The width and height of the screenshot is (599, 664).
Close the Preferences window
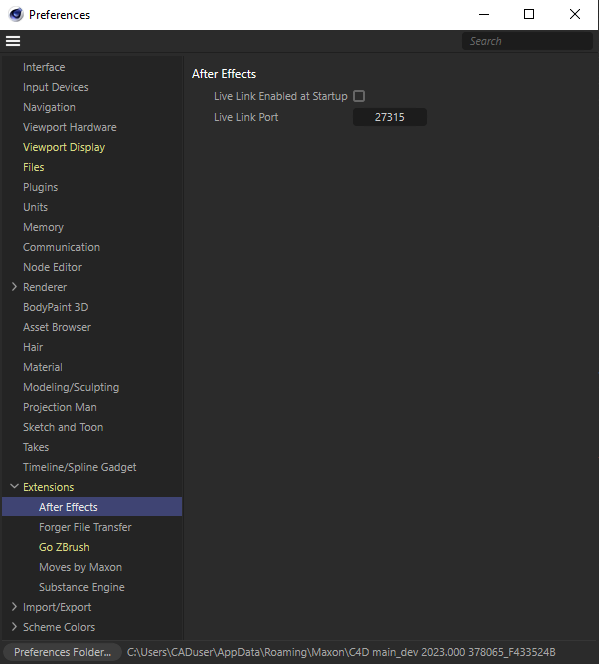click(x=574, y=14)
